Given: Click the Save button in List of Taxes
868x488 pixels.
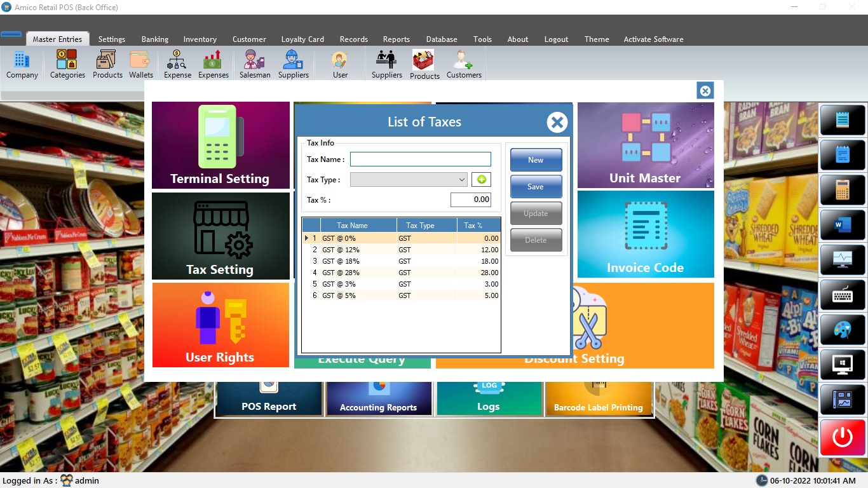Looking at the screenshot, I should tap(536, 187).
